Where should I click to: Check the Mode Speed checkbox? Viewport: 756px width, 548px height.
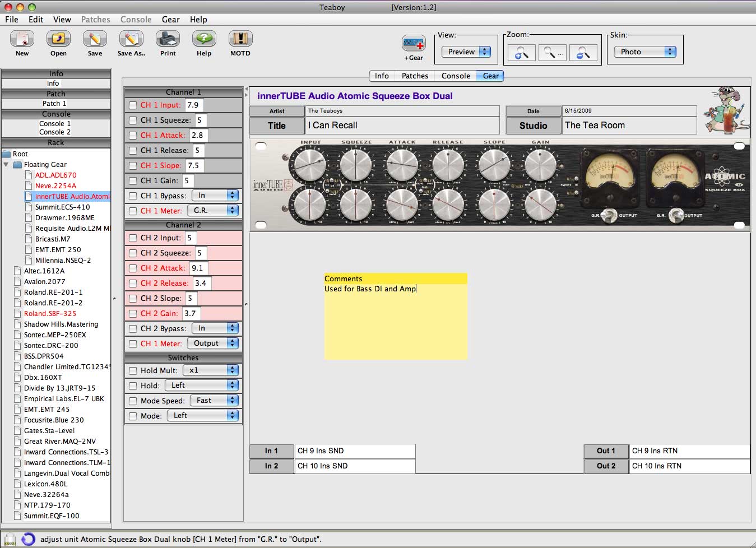pos(133,401)
